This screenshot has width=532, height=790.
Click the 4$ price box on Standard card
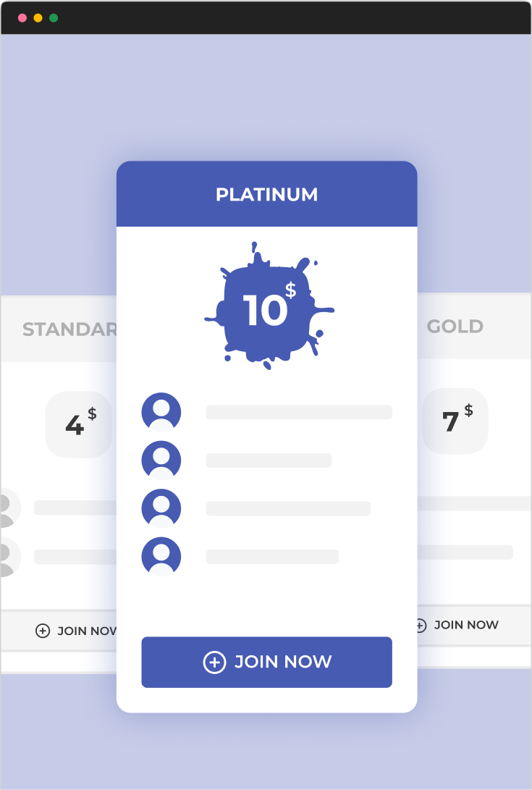78,421
